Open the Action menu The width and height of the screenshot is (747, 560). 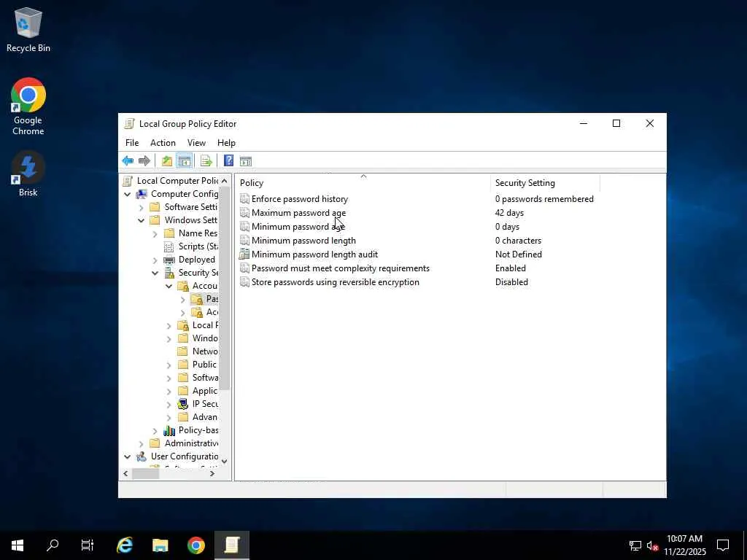click(x=163, y=143)
